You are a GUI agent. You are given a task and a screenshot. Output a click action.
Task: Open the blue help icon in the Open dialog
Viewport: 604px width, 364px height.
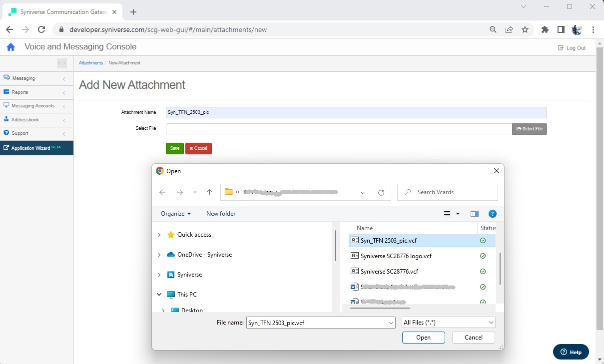click(x=492, y=214)
